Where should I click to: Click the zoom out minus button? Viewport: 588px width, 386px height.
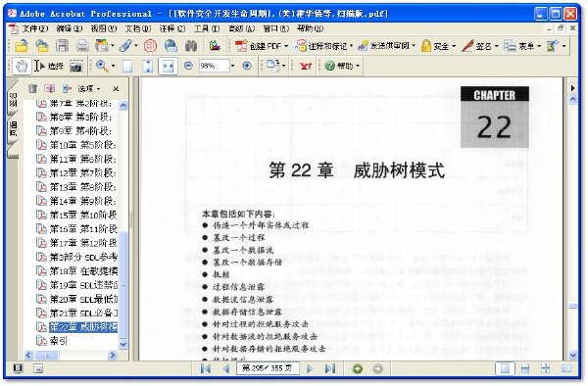pos(188,66)
